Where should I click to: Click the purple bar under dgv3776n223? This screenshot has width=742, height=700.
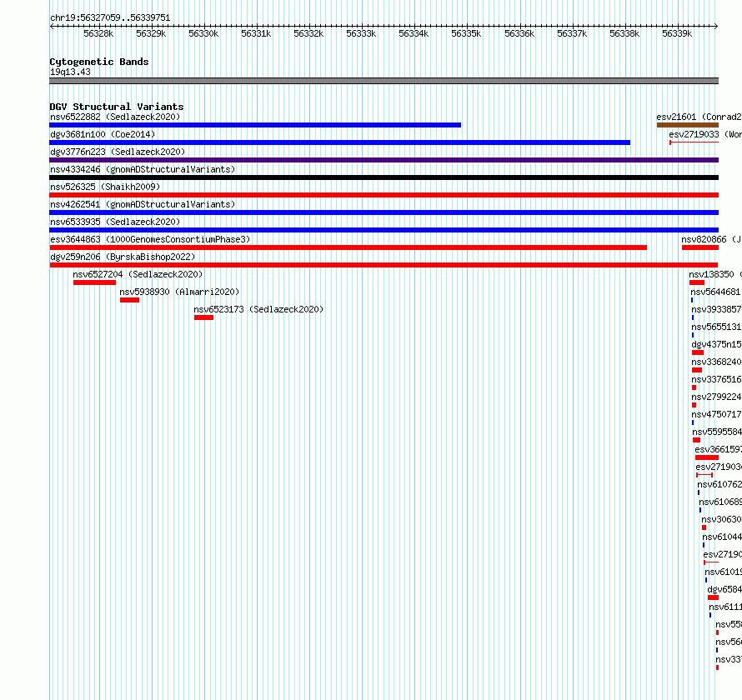(384, 160)
